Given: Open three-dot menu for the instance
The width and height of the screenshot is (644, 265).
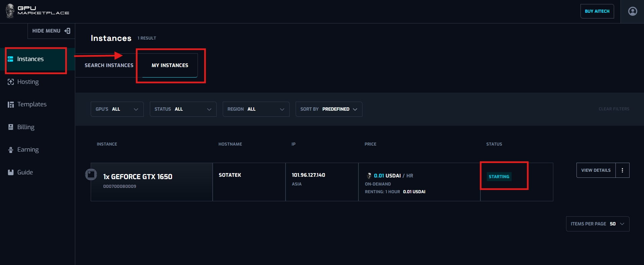Looking at the screenshot, I should [622, 170].
